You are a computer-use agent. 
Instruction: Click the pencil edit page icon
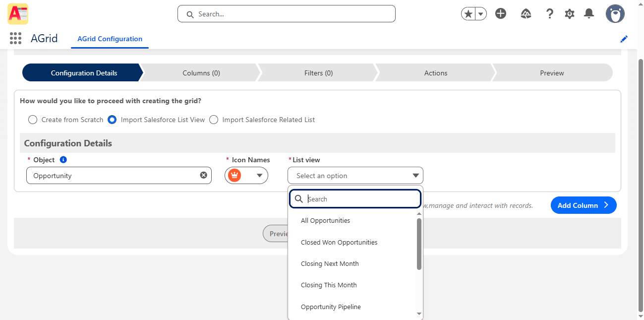coord(624,39)
